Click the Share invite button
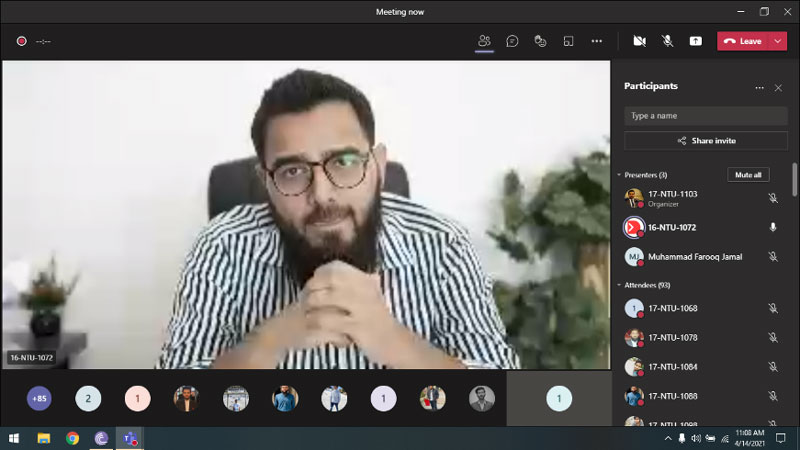Viewport: 800px width, 450px height. tap(706, 141)
